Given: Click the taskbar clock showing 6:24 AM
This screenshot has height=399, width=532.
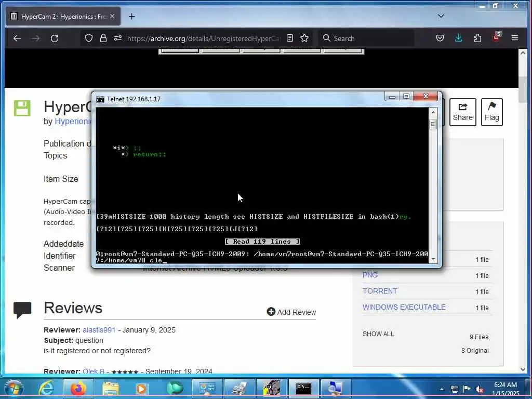Looking at the screenshot, I should coord(505,389).
